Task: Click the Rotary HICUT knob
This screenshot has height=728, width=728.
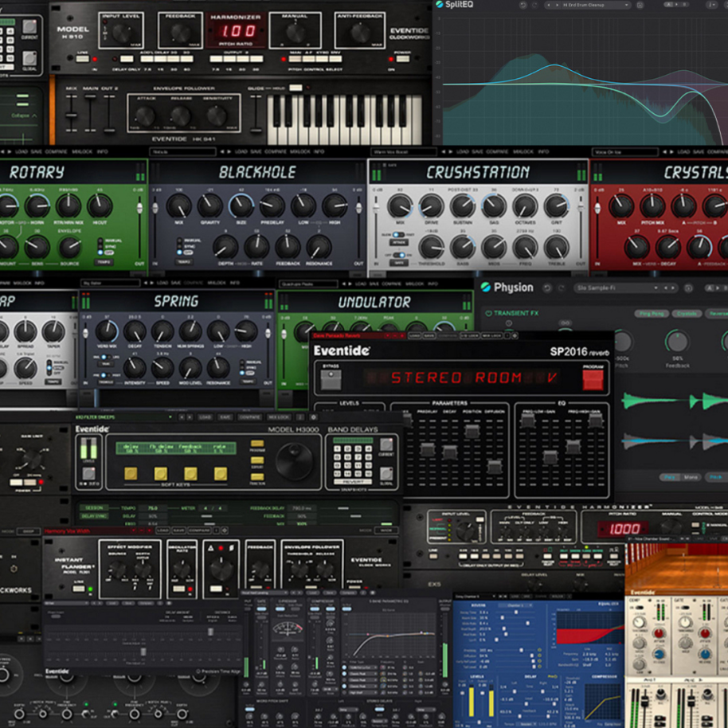Action: pyautogui.click(x=100, y=205)
